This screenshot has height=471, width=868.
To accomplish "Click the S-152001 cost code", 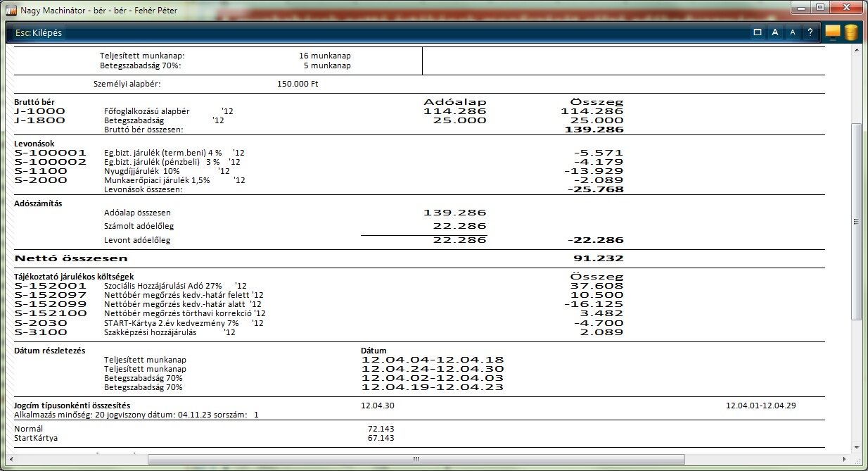I will pyautogui.click(x=51, y=286).
